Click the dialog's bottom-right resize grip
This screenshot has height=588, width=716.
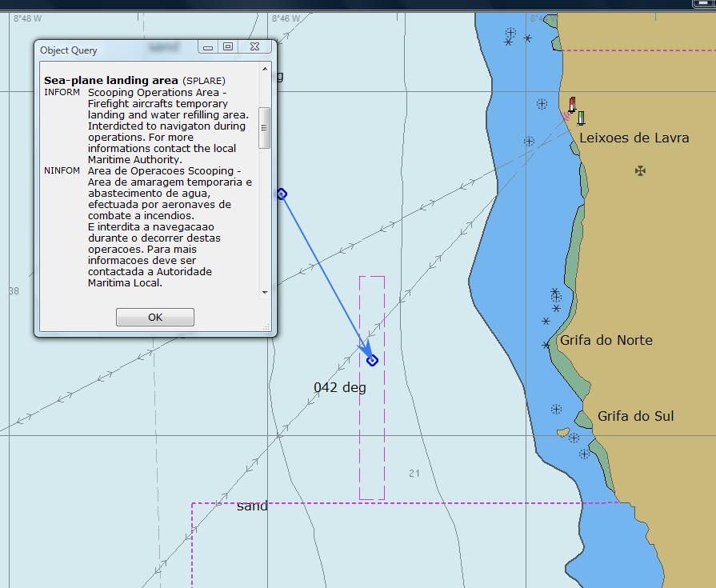267,326
